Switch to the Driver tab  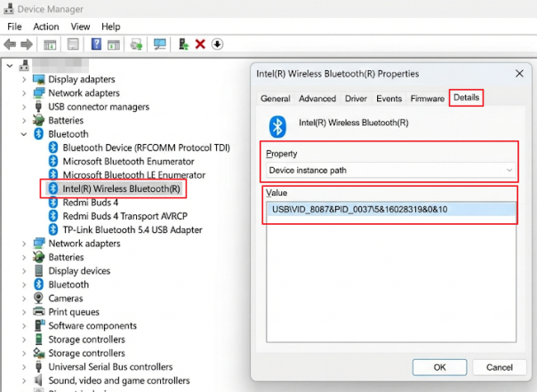pyautogui.click(x=356, y=99)
